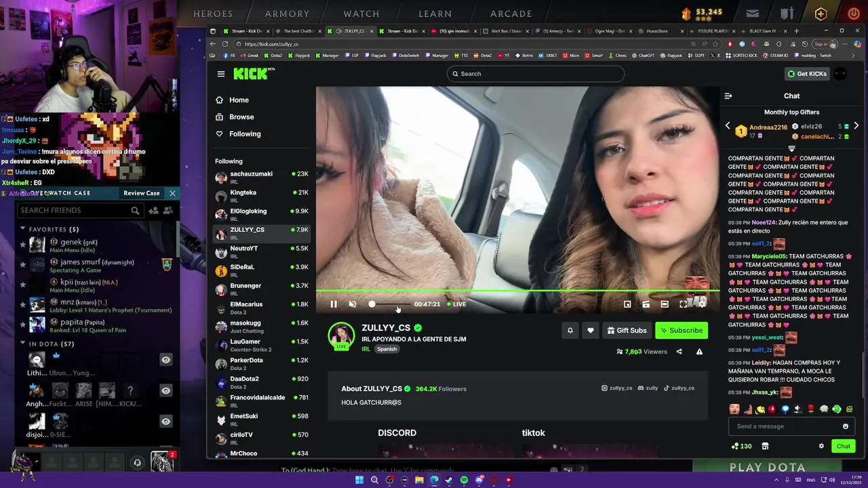
Task: Open zullyy_cs Instagram link
Action: (x=617, y=388)
